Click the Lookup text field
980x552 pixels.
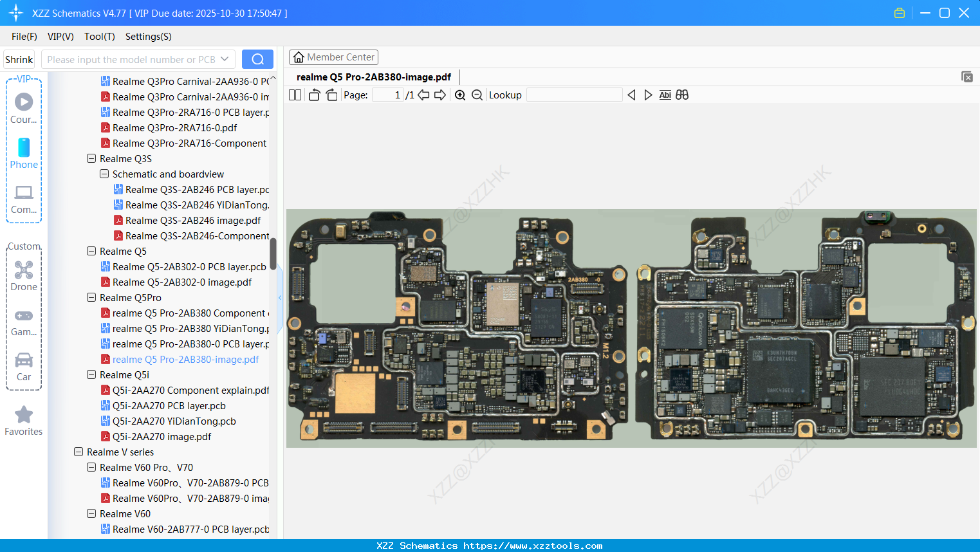tap(574, 95)
